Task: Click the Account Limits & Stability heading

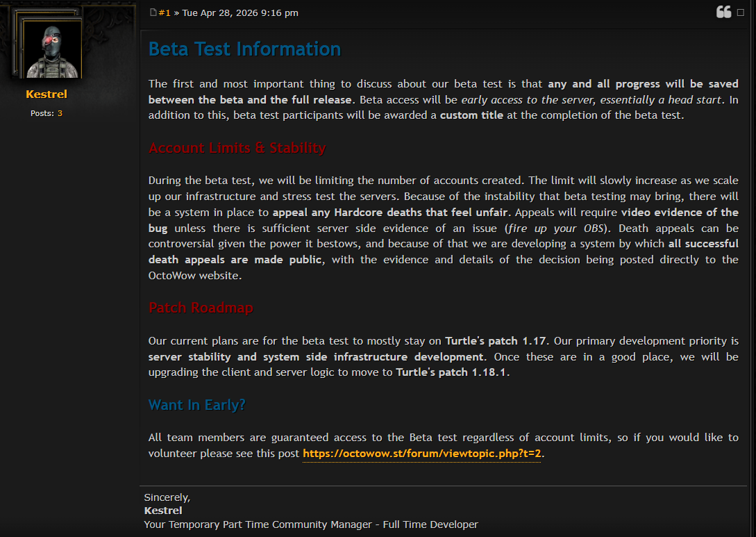Action: (x=237, y=148)
